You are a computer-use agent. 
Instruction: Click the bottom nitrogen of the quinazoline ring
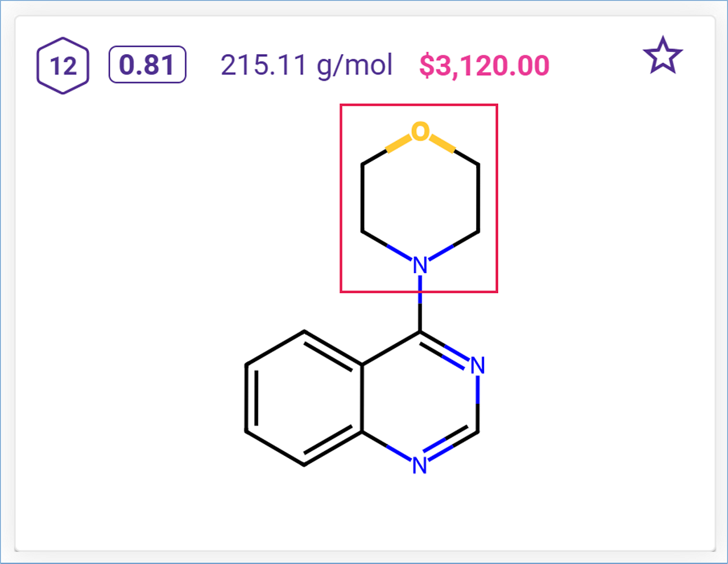(x=420, y=466)
